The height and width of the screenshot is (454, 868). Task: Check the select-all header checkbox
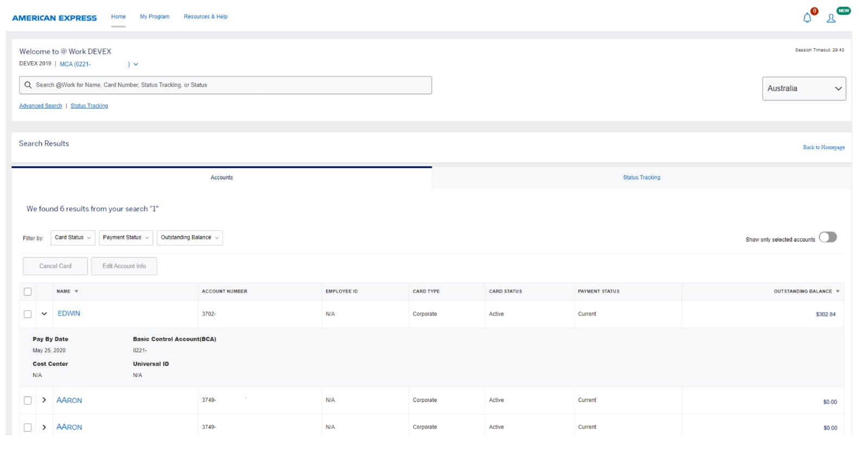click(28, 292)
